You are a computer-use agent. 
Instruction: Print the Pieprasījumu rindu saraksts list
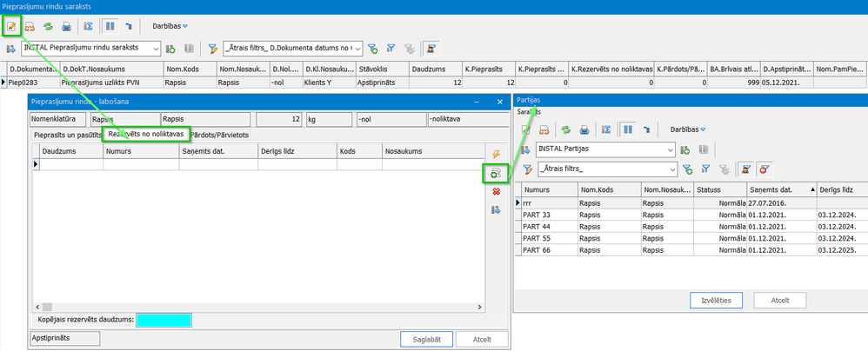(66, 26)
